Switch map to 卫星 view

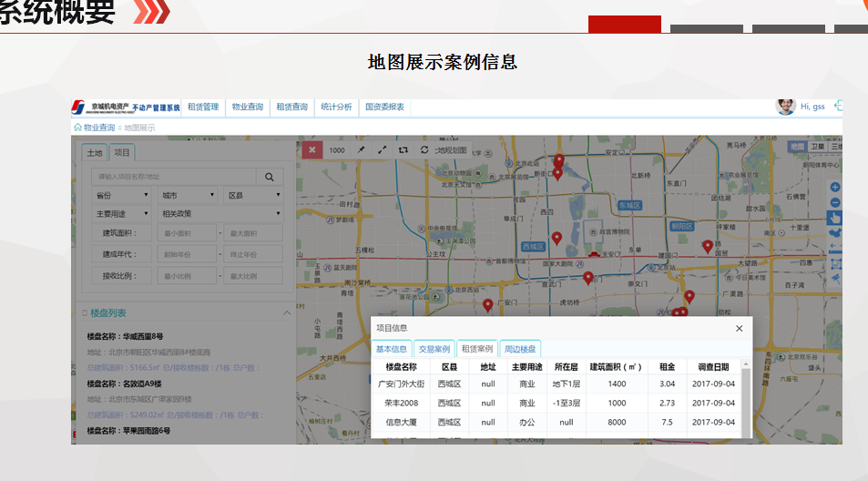pos(818,146)
